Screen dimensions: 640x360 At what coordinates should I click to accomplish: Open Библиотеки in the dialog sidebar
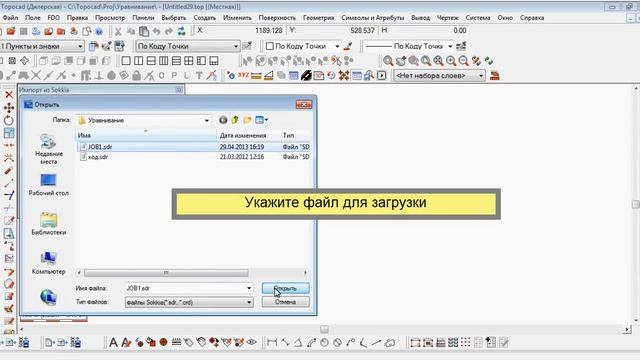49,224
